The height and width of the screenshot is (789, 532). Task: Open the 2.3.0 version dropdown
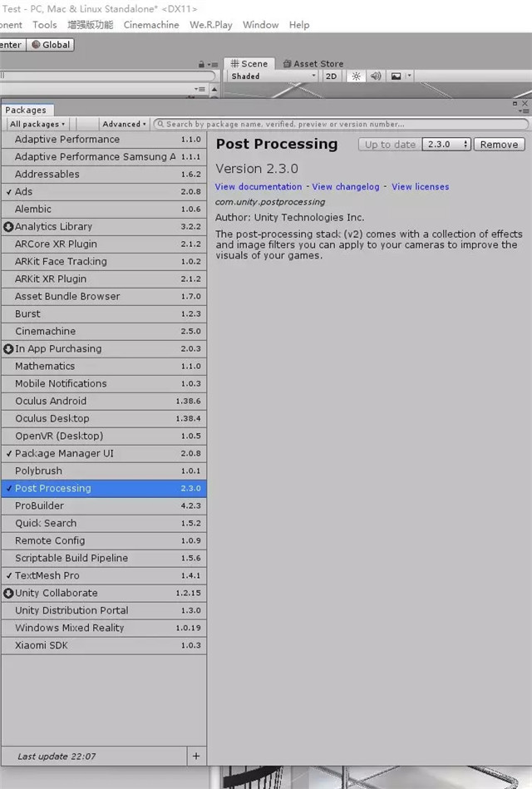[447, 144]
